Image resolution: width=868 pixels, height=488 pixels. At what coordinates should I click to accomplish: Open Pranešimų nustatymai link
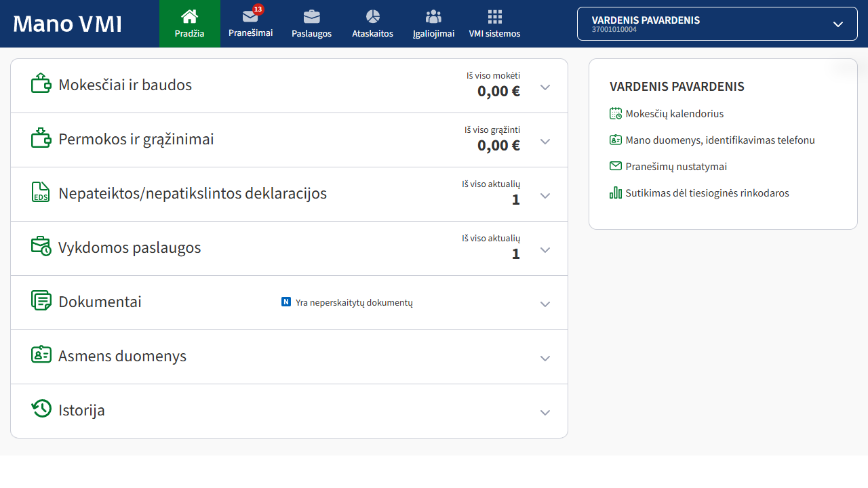coord(676,167)
